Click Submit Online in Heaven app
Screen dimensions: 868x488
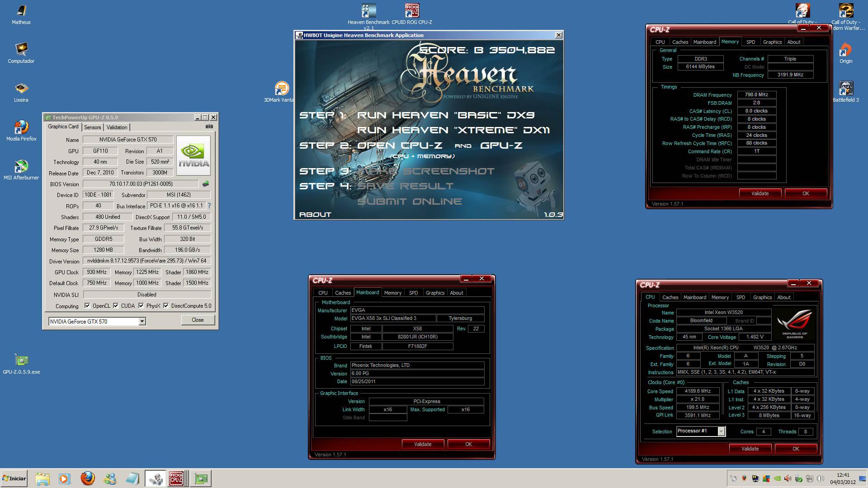point(409,202)
